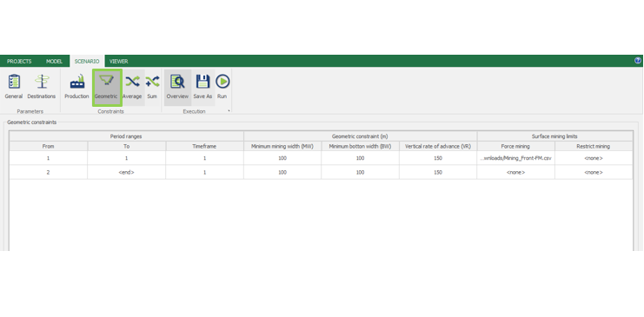Edit row 1 Timeframe cell
This screenshot has height=317, width=644.
pos(204,158)
